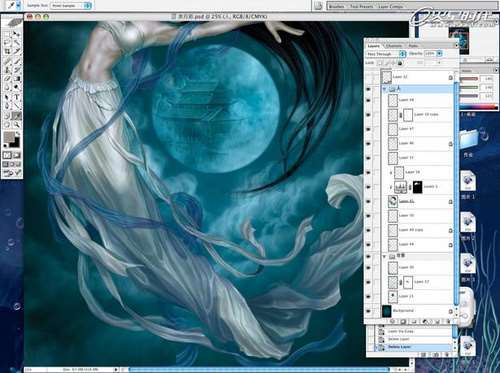500x373 pixels.
Task: Collapse the layer set A
Action: (385, 89)
